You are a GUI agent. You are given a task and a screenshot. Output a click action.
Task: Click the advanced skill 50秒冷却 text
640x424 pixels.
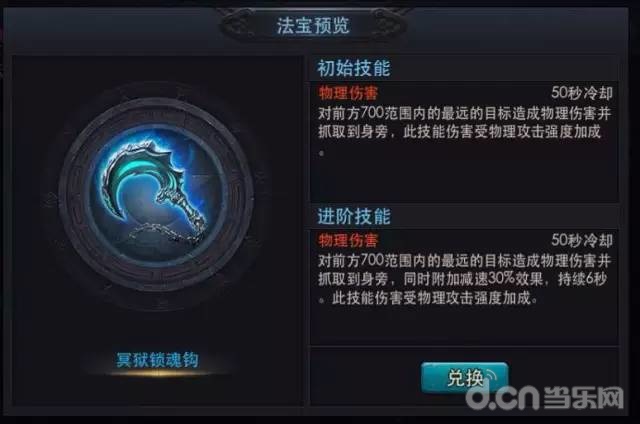click(582, 240)
